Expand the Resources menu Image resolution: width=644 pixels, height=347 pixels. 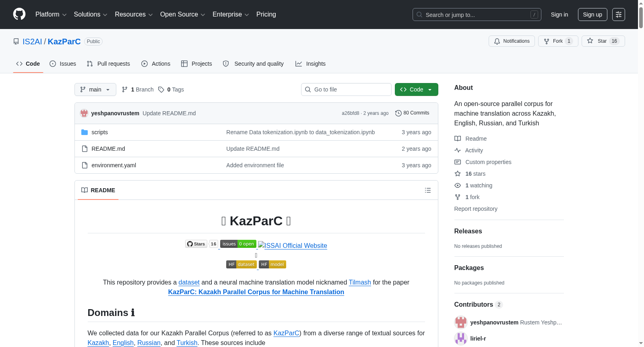point(134,15)
